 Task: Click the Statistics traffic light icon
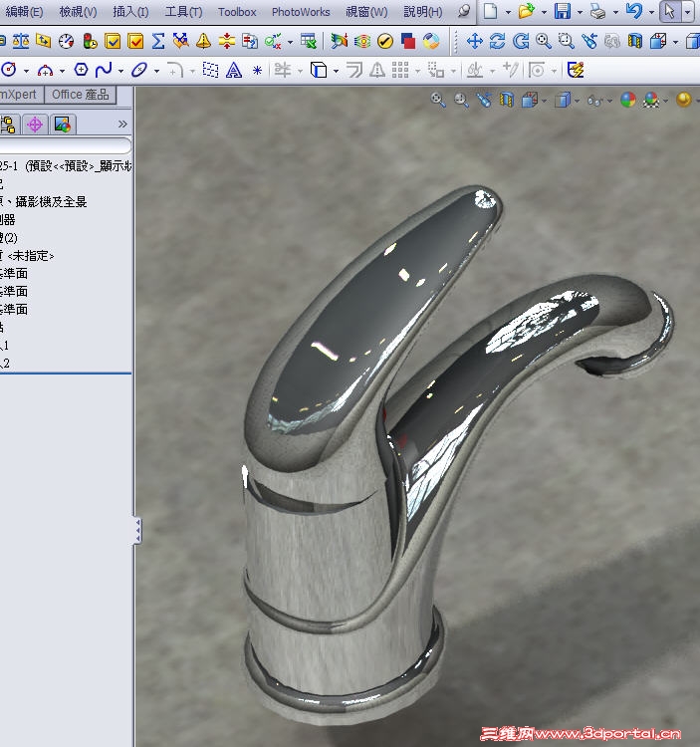click(x=90, y=42)
